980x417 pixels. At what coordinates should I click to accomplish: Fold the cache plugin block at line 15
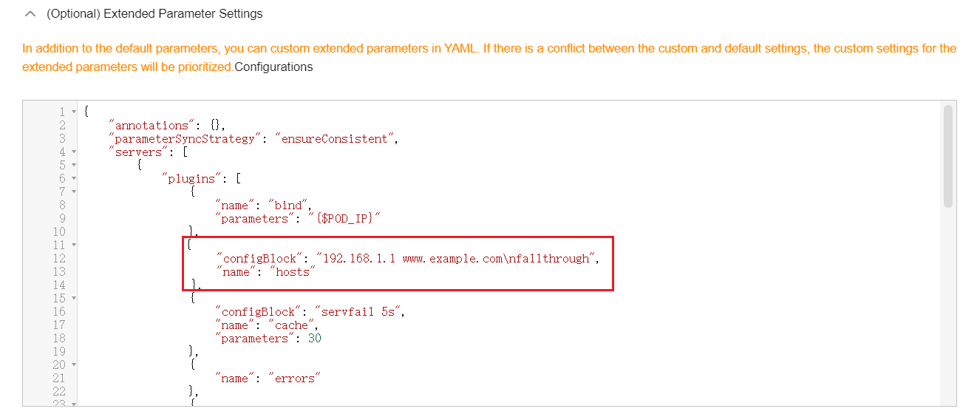[73, 298]
